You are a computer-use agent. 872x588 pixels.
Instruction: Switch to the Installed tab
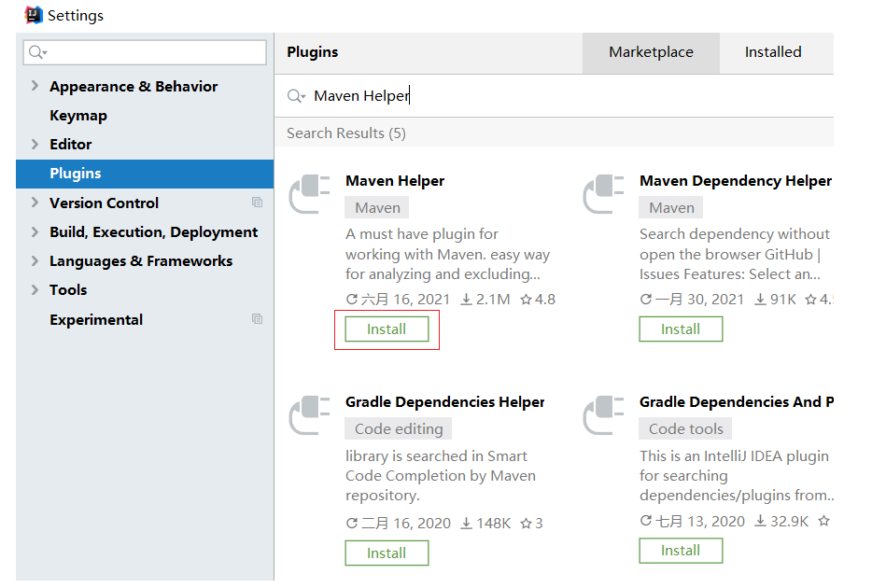tap(773, 52)
